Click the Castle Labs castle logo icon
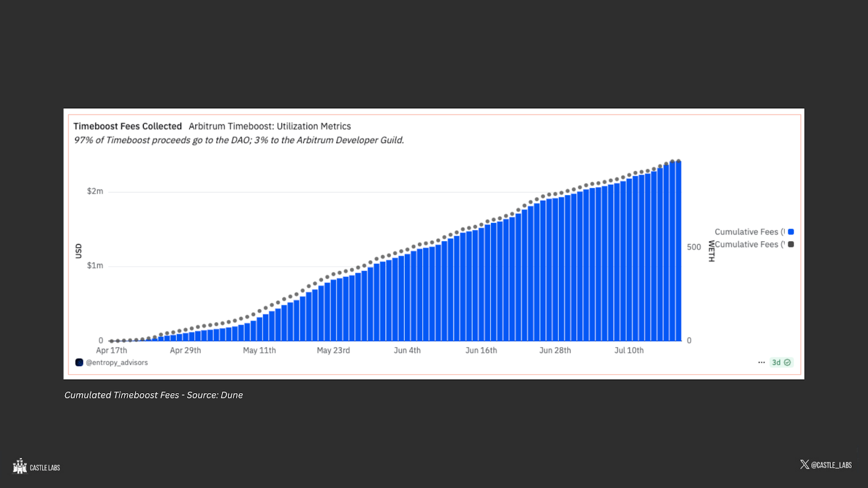Image resolution: width=868 pixels, height=488 pixels. (20, 466)
